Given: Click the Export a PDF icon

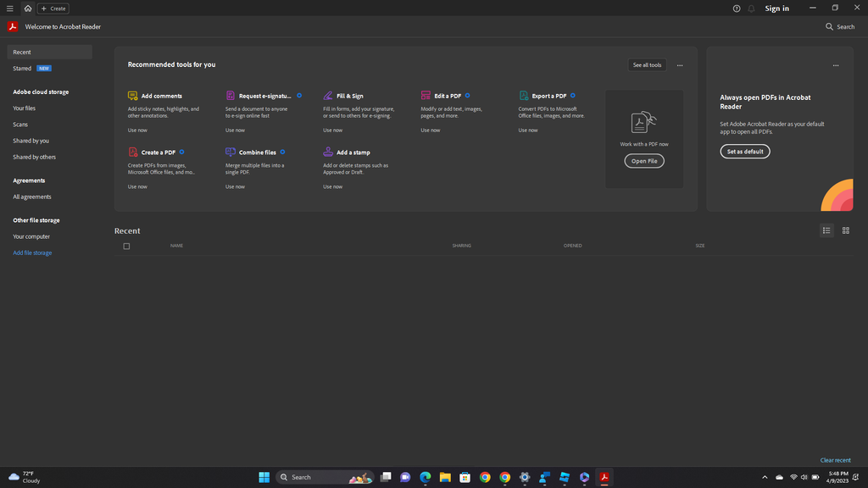Looking at the screenshot, I should (524, 96).
